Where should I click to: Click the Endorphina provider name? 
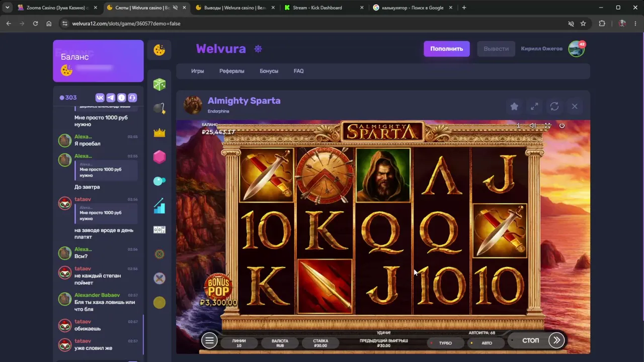(218, 111)
